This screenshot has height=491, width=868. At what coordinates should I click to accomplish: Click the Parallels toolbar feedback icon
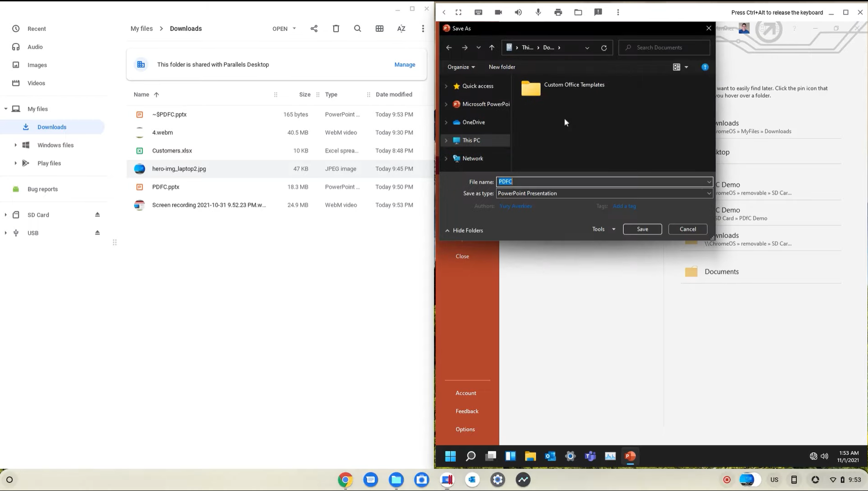pyautogui.click(x=598, y=12)
